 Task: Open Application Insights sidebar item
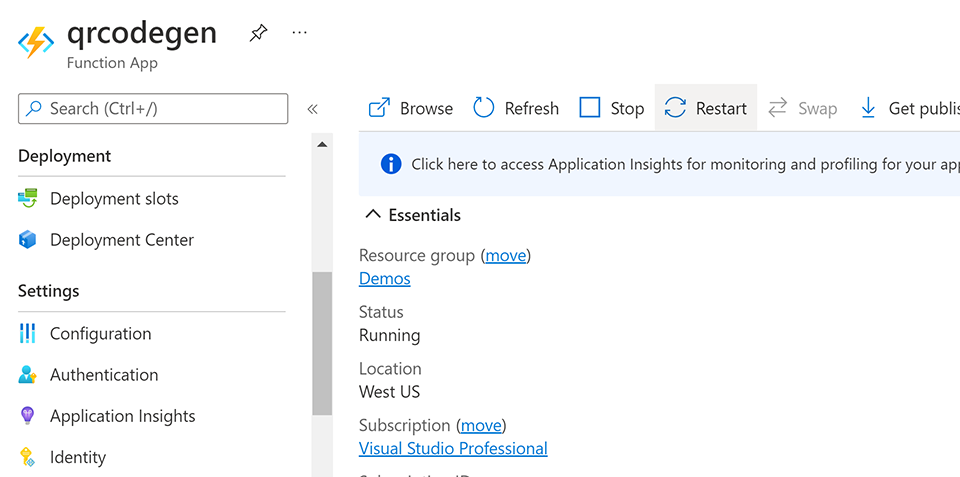coord(122,416)
